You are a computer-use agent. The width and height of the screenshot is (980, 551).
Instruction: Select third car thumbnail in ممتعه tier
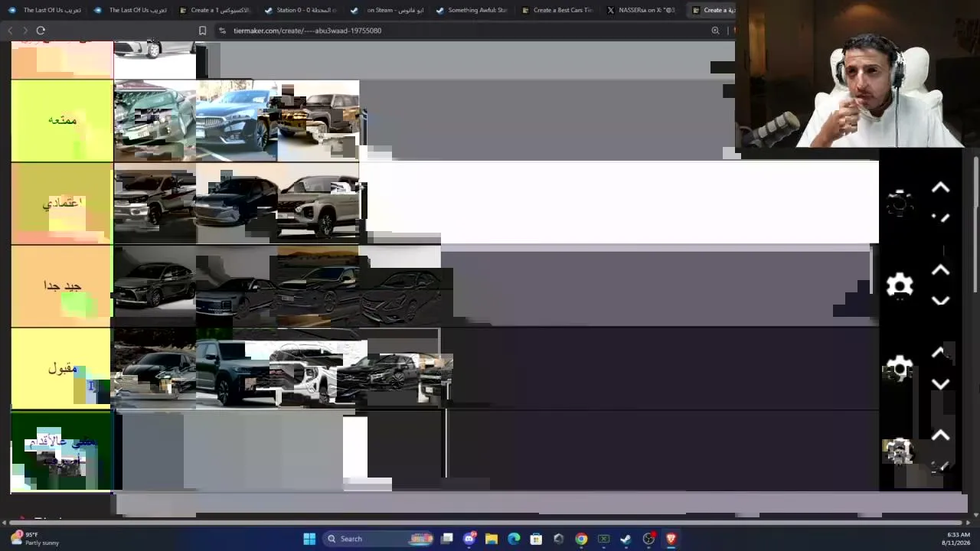point(318,121)
